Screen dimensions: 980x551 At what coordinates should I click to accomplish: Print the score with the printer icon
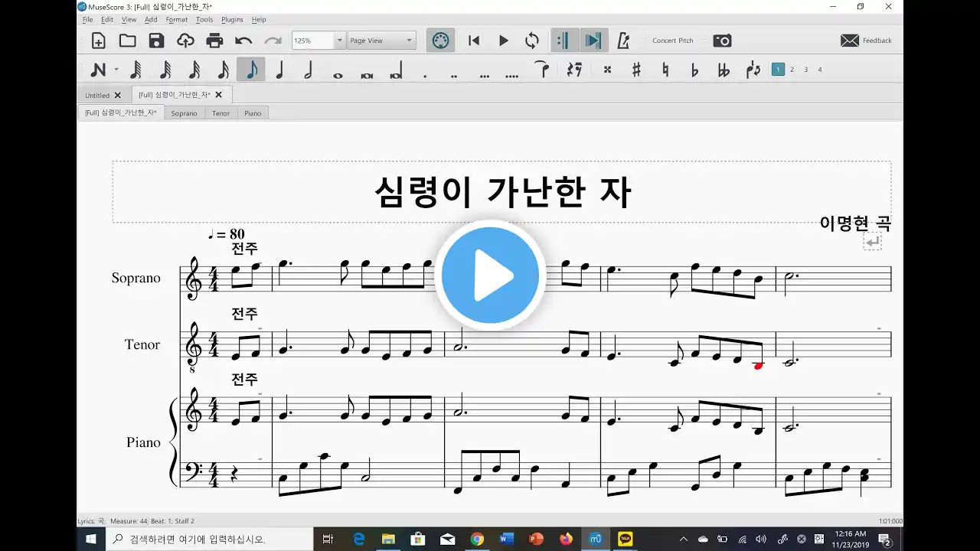214,41
